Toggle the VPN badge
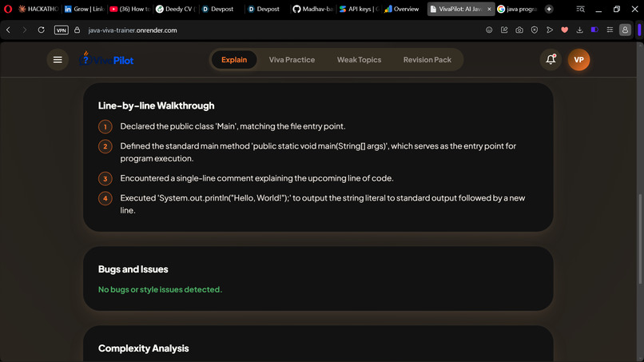644x362 pixels. coord(62,30)
